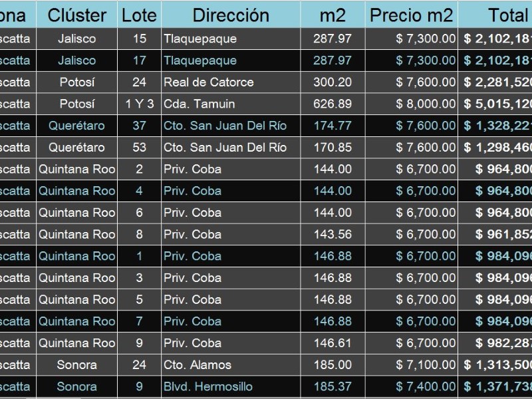Select the $ 8,000.00 price cell

pyautogui.click(x=412, y=104)
